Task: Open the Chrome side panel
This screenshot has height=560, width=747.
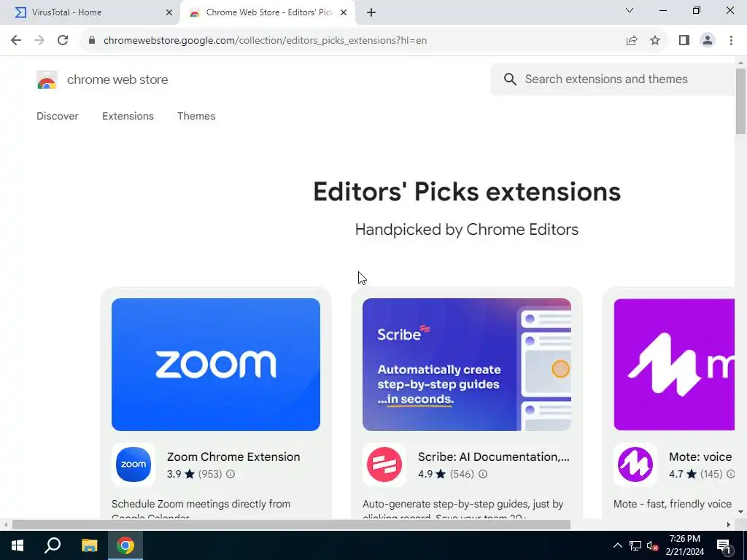Action: point(684,41)
